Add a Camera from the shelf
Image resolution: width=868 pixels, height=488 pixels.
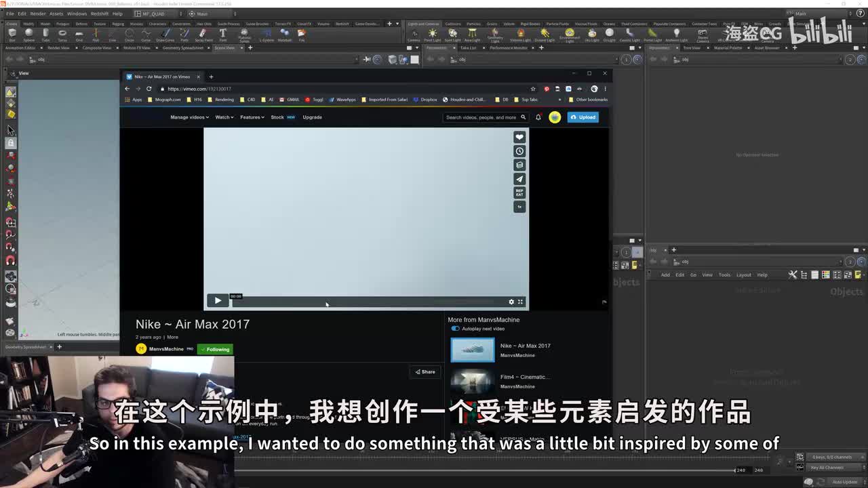coord(414,35)
